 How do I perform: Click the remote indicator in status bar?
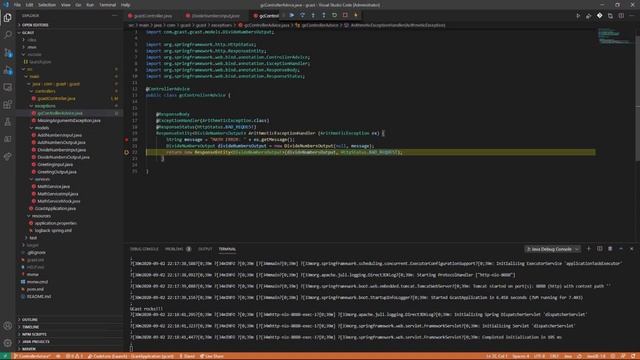tap(5, 356)
